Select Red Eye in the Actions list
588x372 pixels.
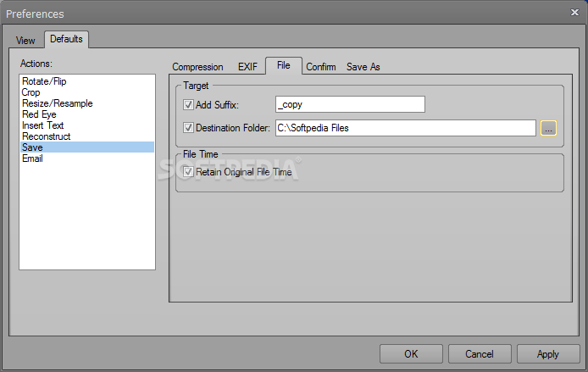click(87, 114)
